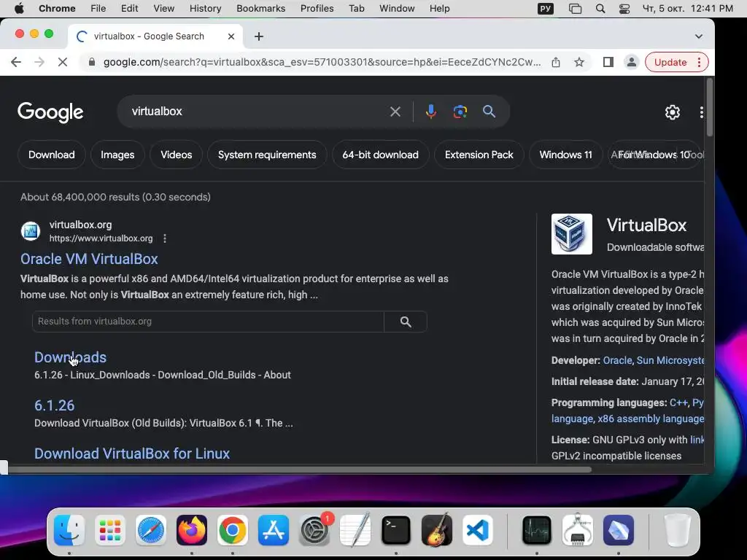Open the Apple menu
Viewport: 747px width, 560px height.
[19, 8]
